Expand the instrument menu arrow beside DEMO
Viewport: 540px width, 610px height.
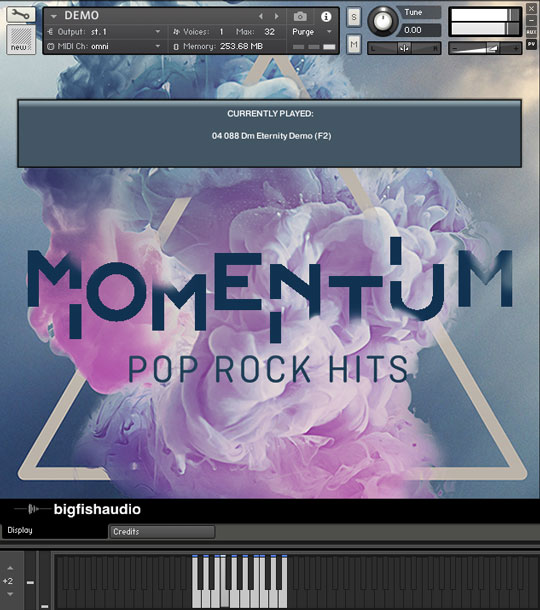[54, 16]
